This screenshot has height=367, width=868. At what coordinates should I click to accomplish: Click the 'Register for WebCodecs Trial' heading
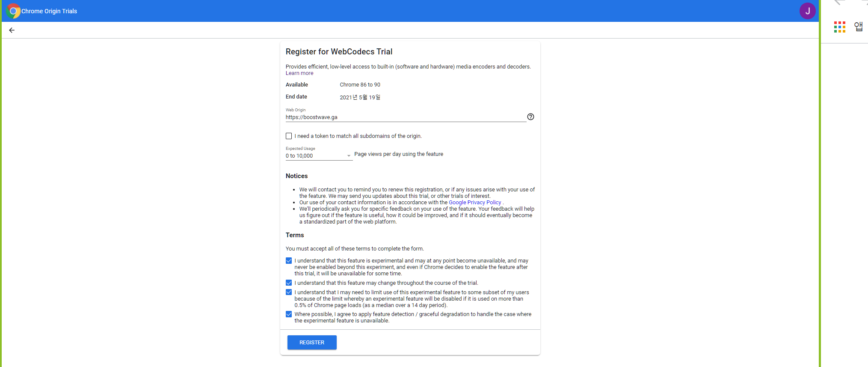pyautogui.click(x=339, y=52)
